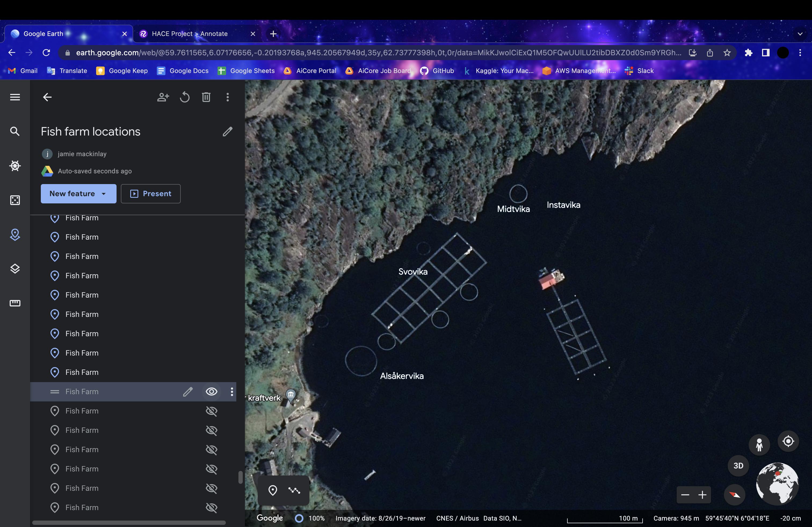Screen dimensions: 812x527
Task: Zoom out with minus button
Action: 685,495
